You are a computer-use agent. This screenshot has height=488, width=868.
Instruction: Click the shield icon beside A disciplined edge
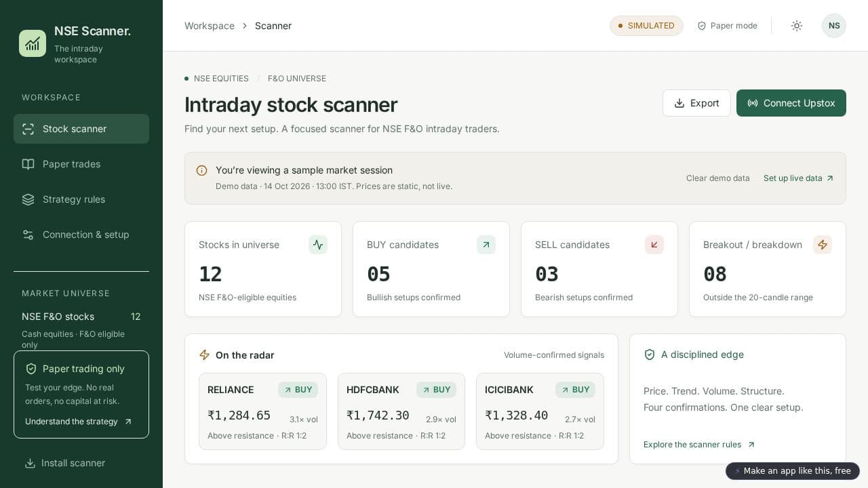[650, 354]
